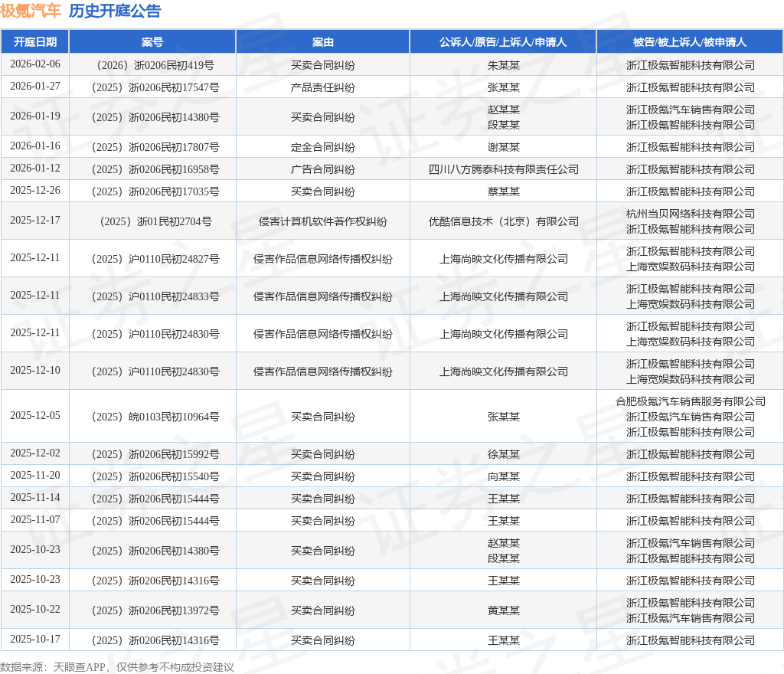The width and height of the screenshot is (784, 674).
Task: Click the date 2025-11-20
Action: [x=35, y=475]
